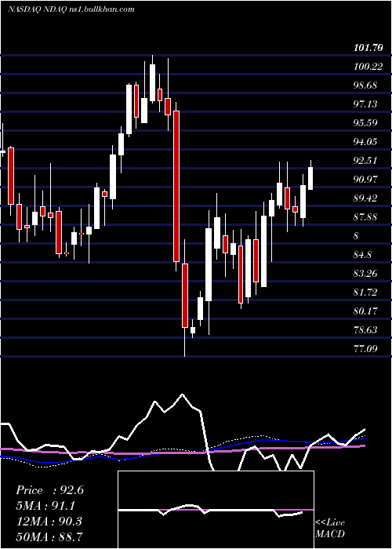This screenshot has width=392, height=549.
Task: Click the 101.70 price axis label
Action: pos(368,49)
